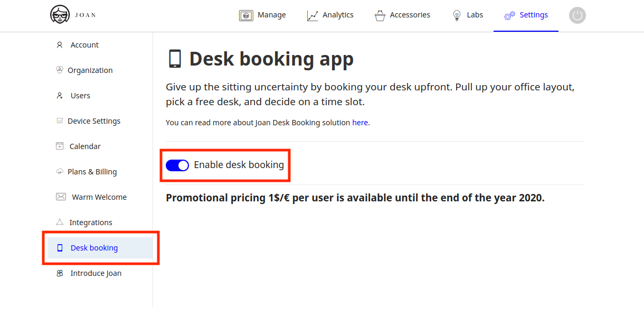Viewport: 644px width, 324px height.
Task: Click the phone icon beside page title
Action: pyautogui.click(x=175, y=59)
